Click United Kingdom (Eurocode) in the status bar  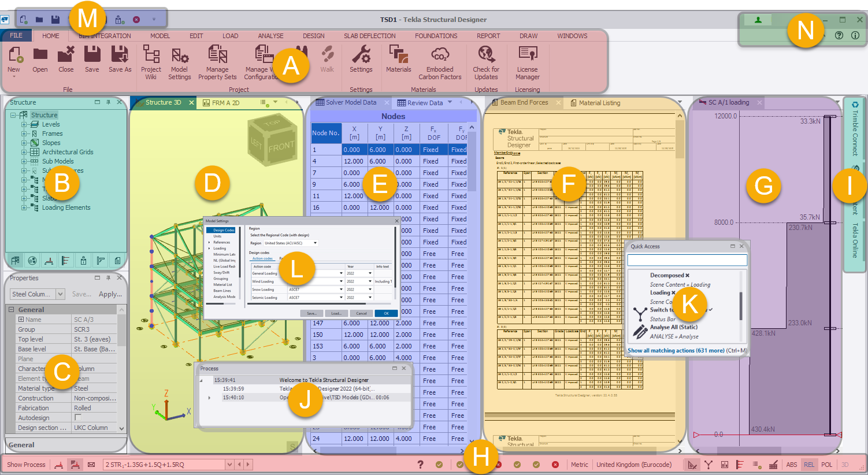[x=634, y=465]
